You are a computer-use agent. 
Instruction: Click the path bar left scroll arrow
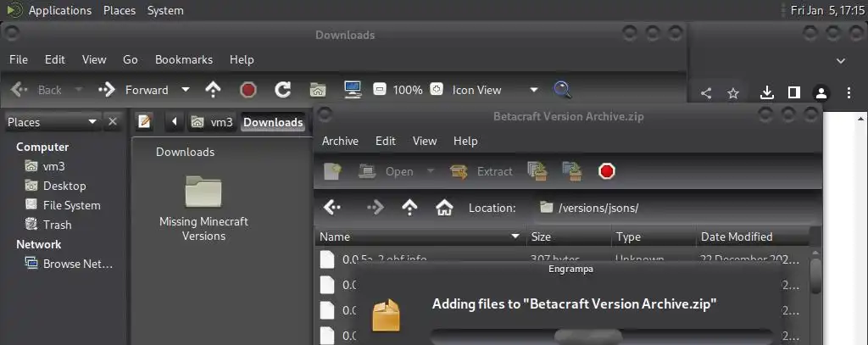pos(175,122)
